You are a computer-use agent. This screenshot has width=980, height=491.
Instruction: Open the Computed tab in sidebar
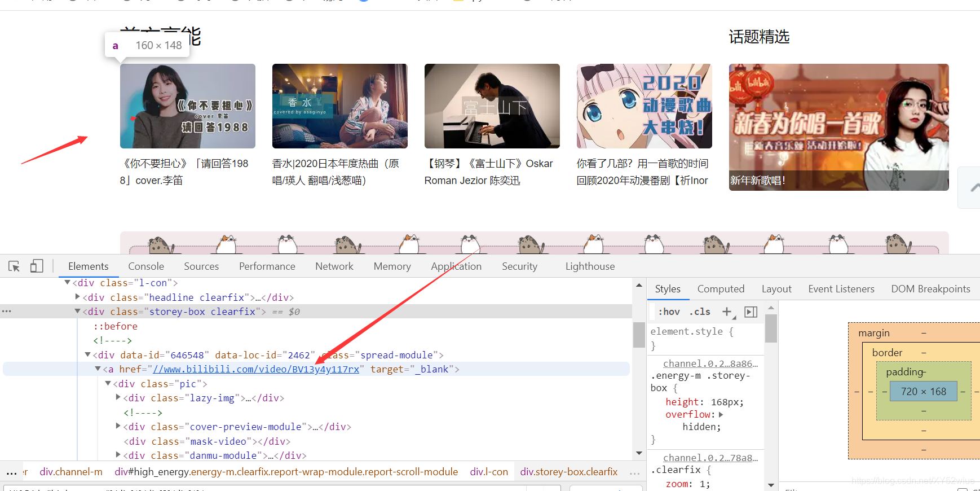coord(720,289)
